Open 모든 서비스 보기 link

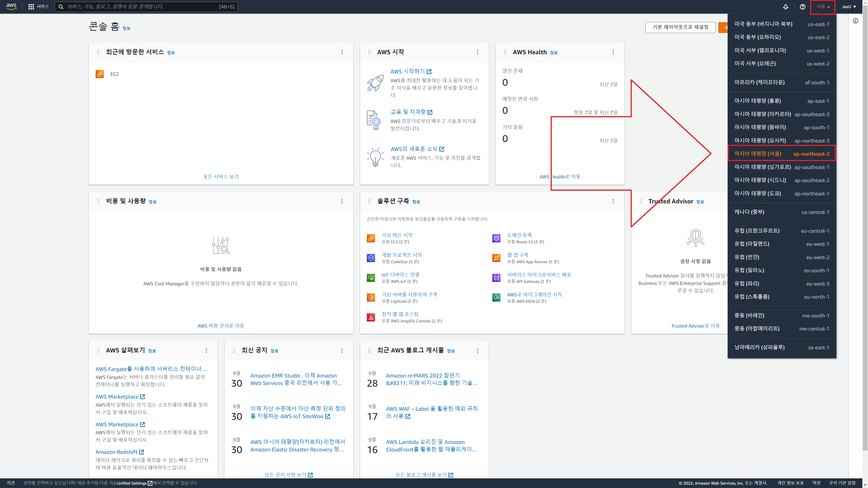(x=221, y=176)
